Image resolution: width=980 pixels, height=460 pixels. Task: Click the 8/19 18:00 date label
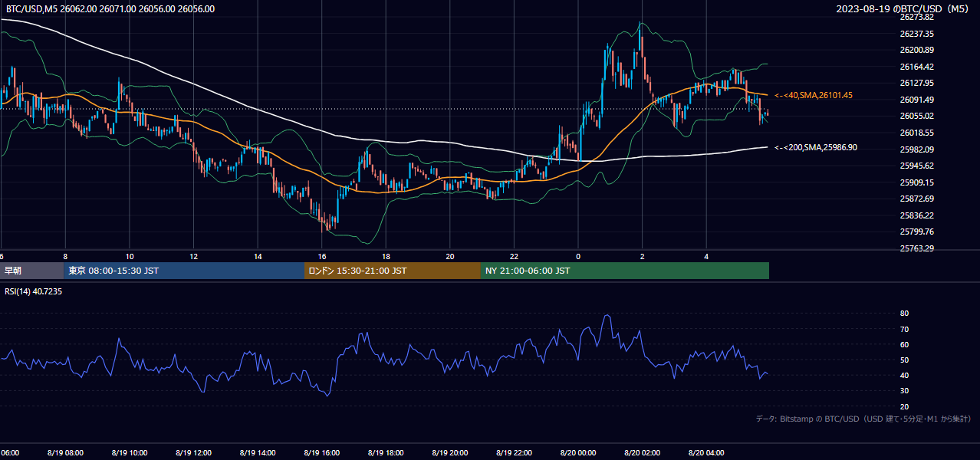click(x=386, y=453)
